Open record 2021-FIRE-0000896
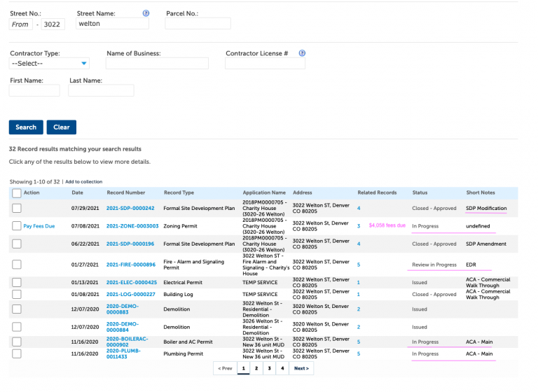Screen dimensions: 538x392 point(131,265)
